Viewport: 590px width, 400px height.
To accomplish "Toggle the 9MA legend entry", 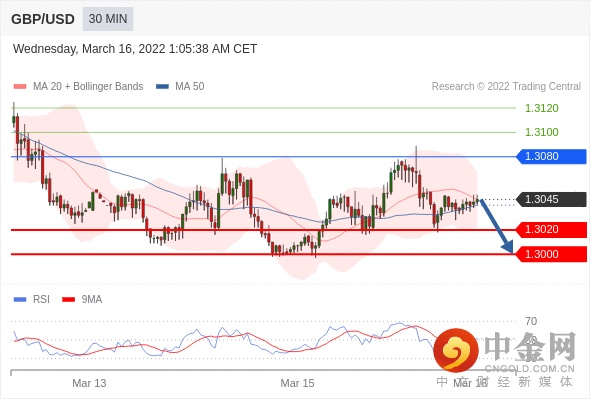I will coord(82,300).
